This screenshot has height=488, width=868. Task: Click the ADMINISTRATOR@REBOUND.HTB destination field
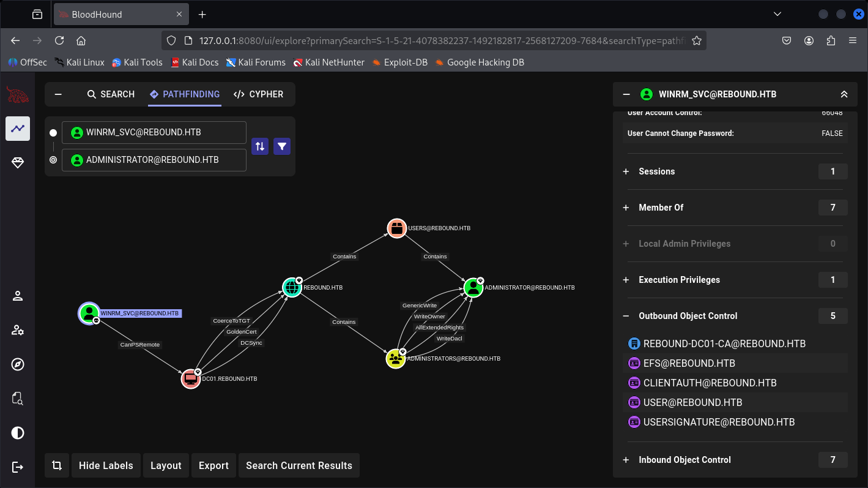point(154,160)
